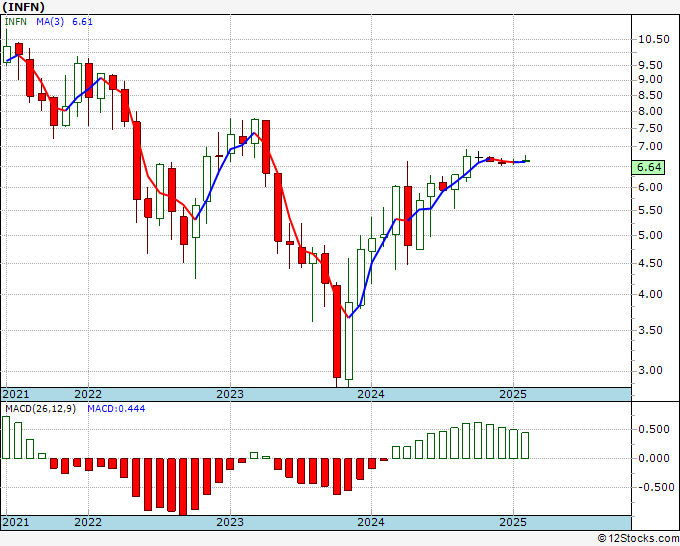Click the ©12Stocks.com credit link
Viewport: 680px width, 546px height.
pyautogui.click(x=638, y=539)
